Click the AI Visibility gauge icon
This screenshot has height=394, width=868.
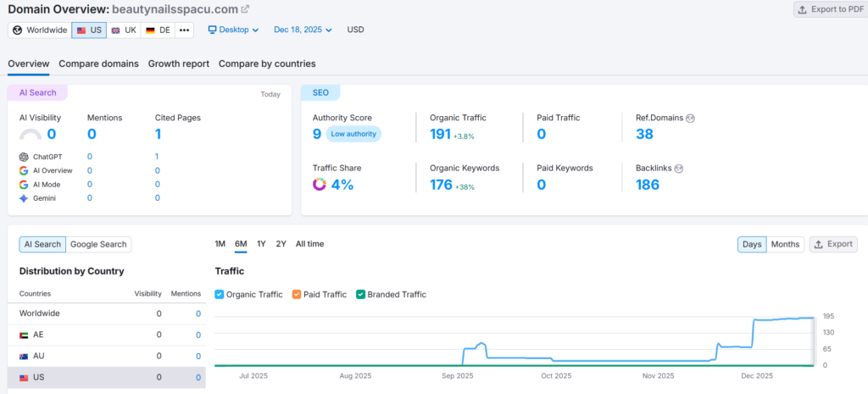31,135
